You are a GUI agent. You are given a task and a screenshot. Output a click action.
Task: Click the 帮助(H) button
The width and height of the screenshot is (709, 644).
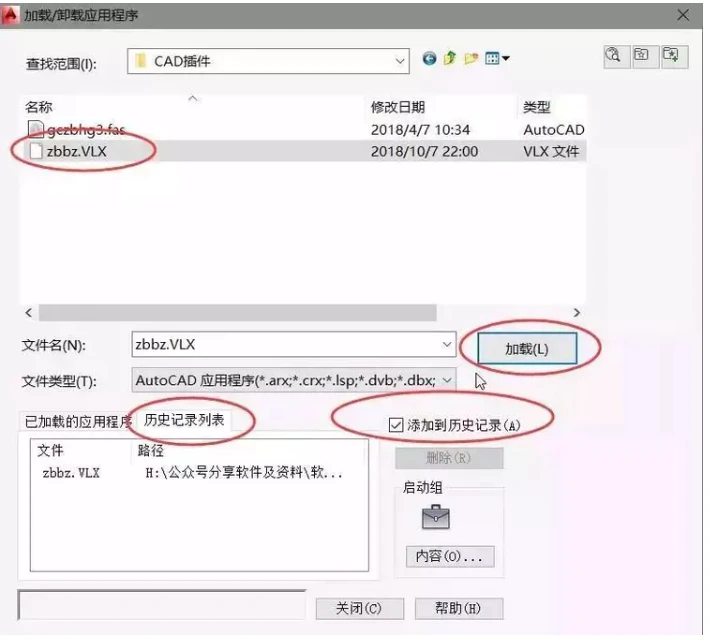[x=458, y=608]
